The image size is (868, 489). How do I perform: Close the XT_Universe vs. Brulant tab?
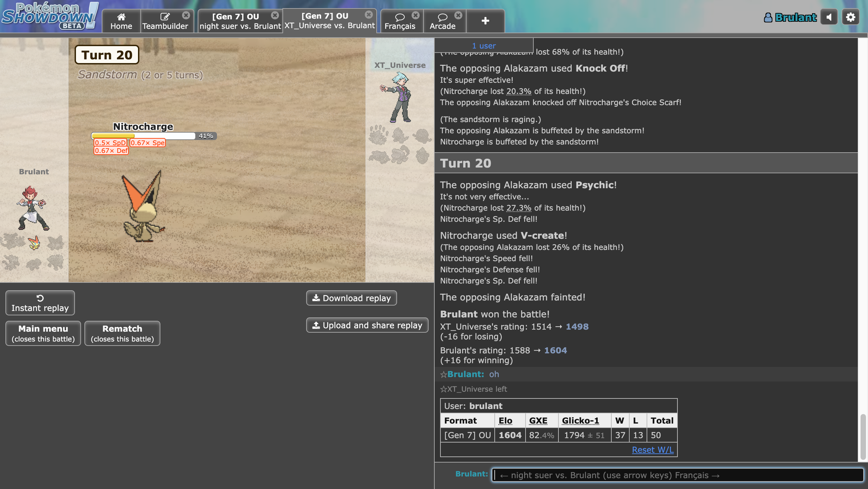tap(369, 15)
